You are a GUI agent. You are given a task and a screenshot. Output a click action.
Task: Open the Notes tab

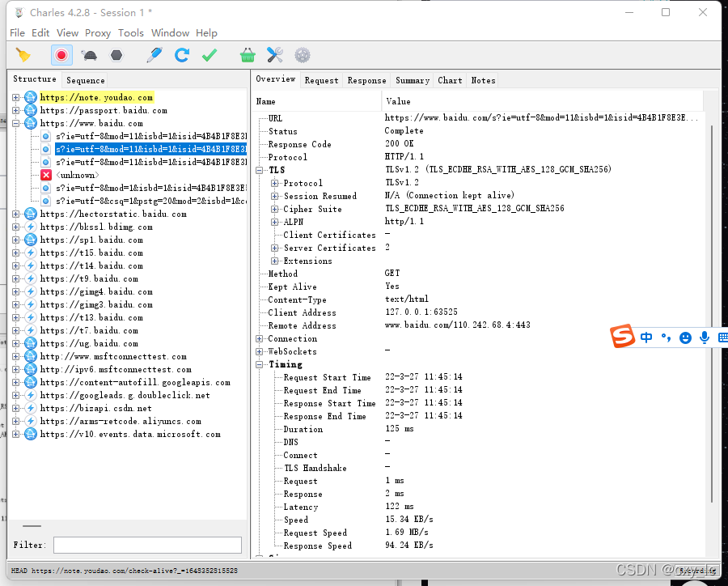pos(483,80)
